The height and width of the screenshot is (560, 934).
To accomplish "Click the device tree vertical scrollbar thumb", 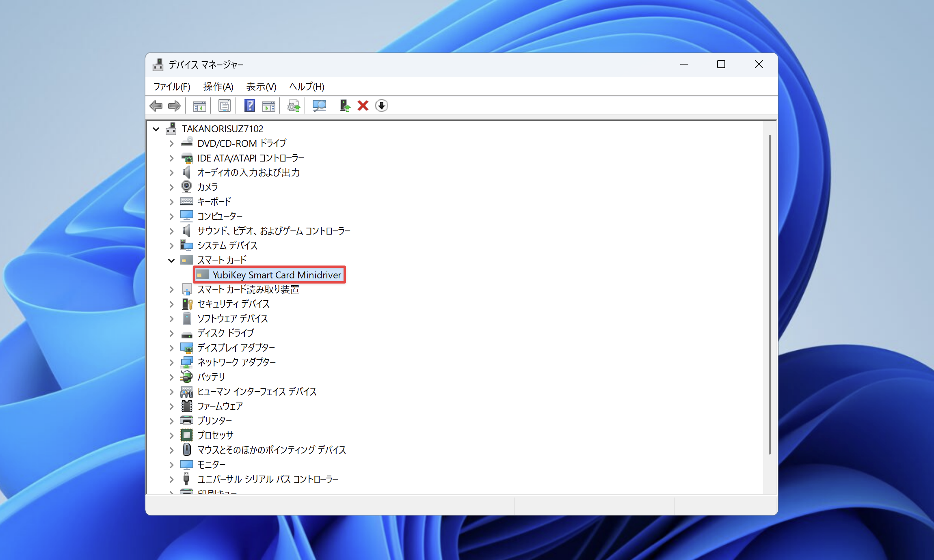I will pos(770,295).
